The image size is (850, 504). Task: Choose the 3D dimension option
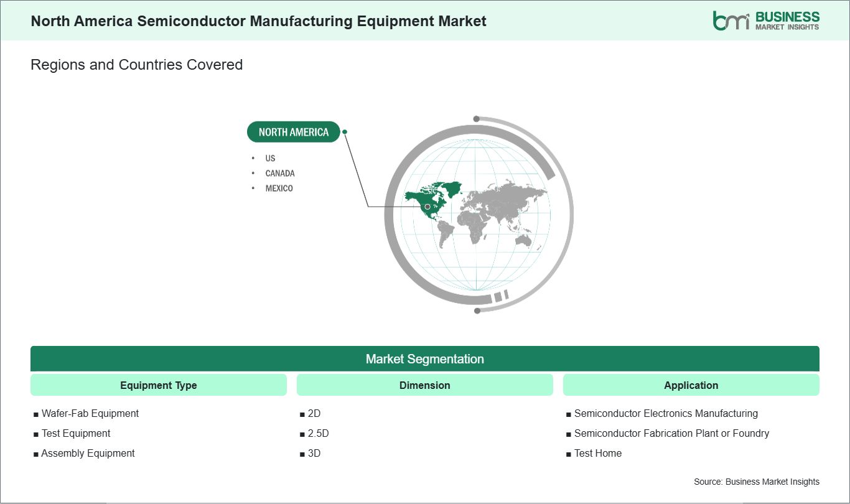[x=314, y=453]
